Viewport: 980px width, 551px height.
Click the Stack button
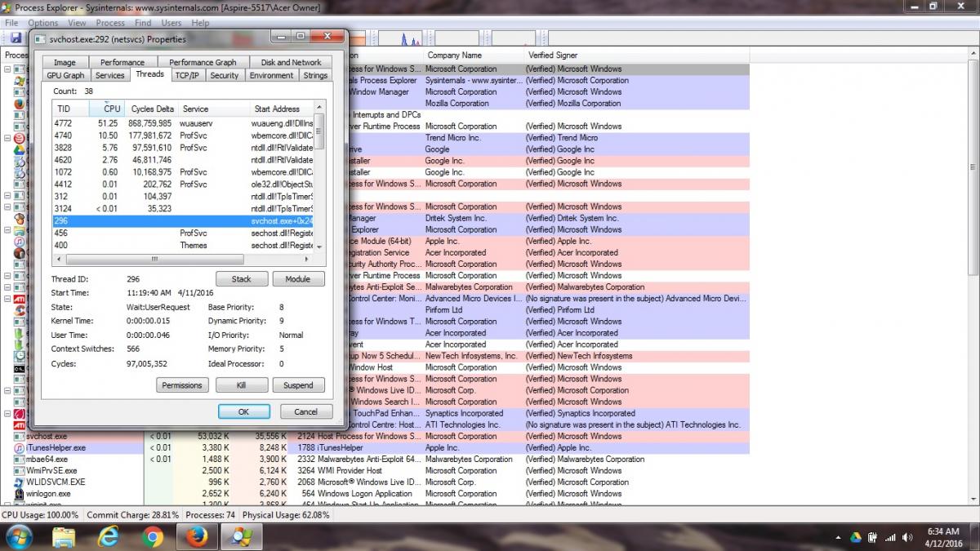tap(242, 279)
